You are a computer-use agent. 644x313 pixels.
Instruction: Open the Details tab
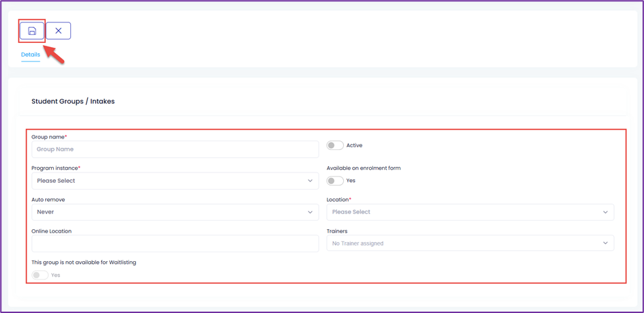31,55
